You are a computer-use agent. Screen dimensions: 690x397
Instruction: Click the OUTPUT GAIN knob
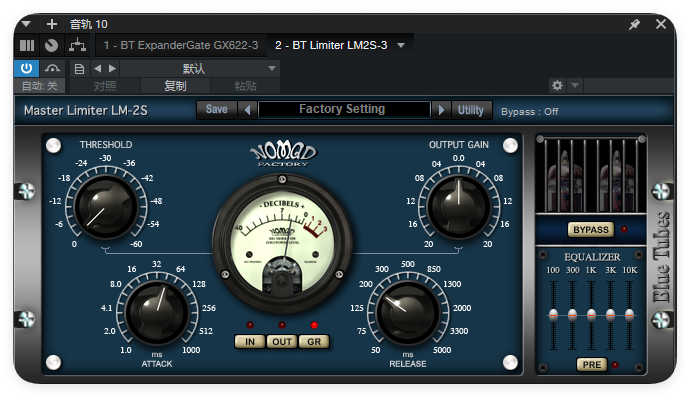(x=458, y=206)
